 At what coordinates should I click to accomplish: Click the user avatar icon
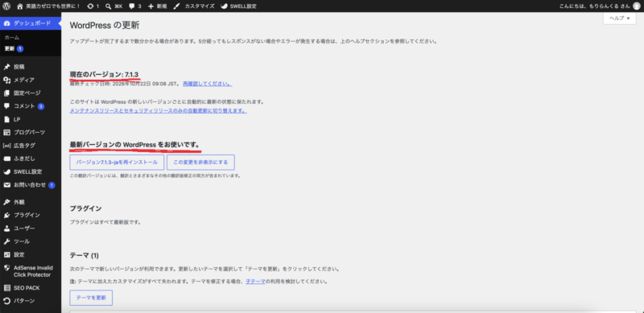pos(636,6)
